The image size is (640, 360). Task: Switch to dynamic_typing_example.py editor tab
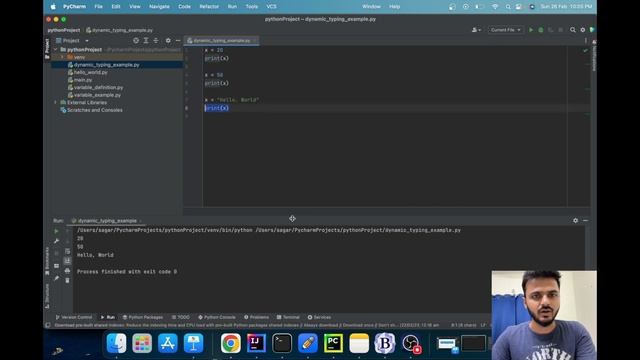(221, 40)
